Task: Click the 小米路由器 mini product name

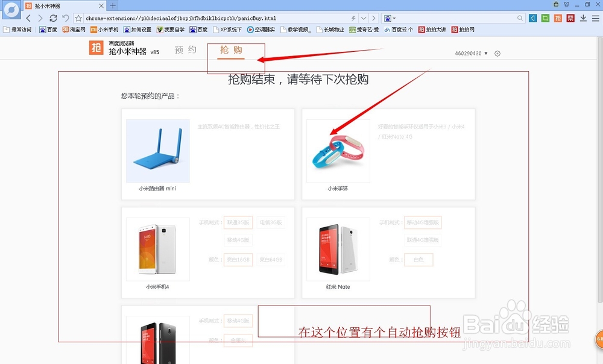Action: pos(157,189)
